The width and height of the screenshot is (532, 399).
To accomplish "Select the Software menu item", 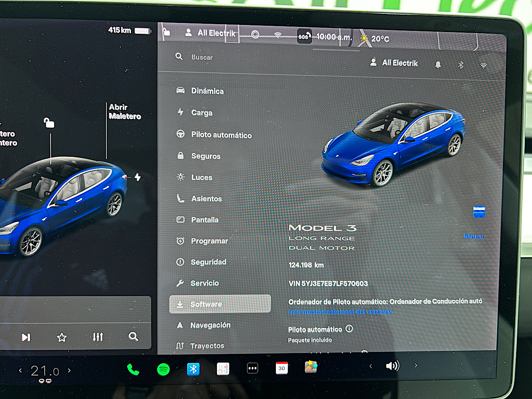I will tap(220, 304).
